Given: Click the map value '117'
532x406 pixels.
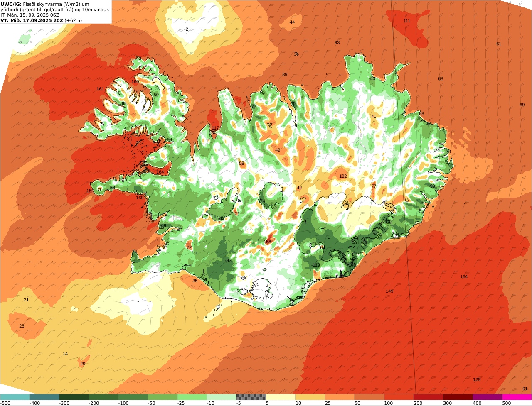Looking at the screenshot, I should (x=215, y=128).
